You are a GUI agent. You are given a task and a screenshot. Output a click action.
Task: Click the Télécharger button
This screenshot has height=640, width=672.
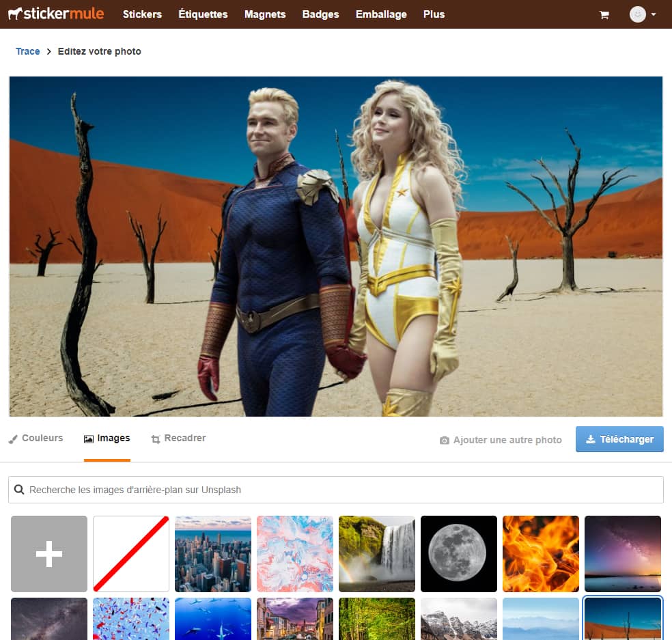click(x=619, y=439)
